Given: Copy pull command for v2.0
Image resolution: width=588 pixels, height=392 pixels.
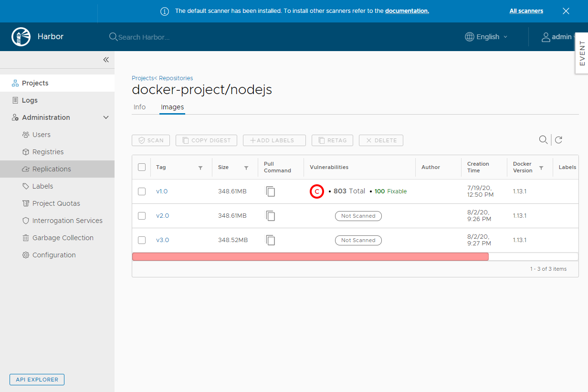Looking at the screenshot, I should click(x=271, y=216).
